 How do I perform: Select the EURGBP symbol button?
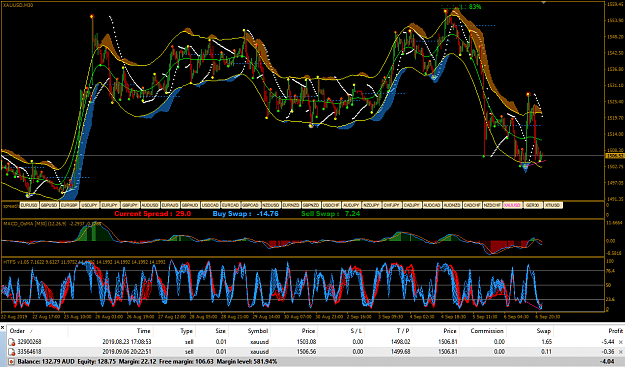[x=69, y=205]
